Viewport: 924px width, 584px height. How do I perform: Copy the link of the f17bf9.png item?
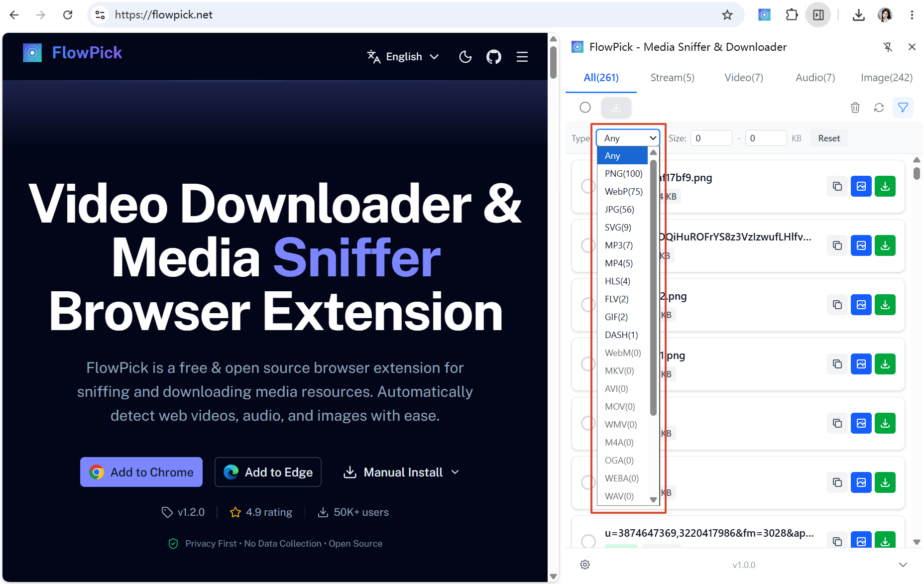[837, 186]
